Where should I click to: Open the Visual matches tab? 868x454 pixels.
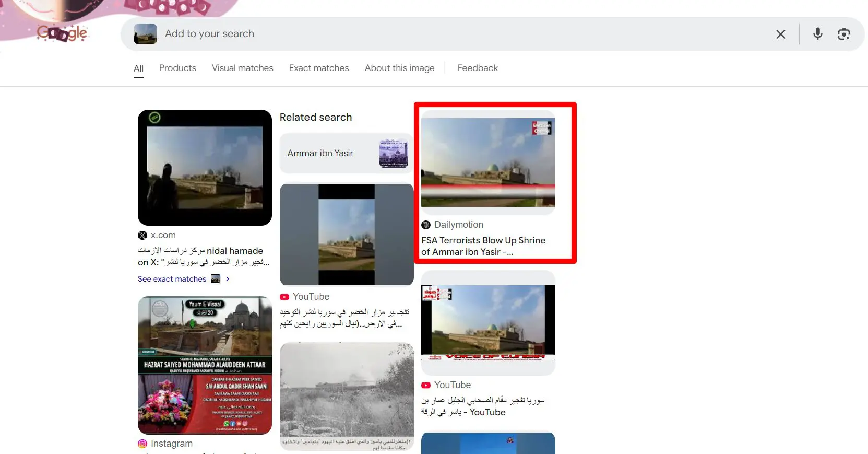pos(242,68)
